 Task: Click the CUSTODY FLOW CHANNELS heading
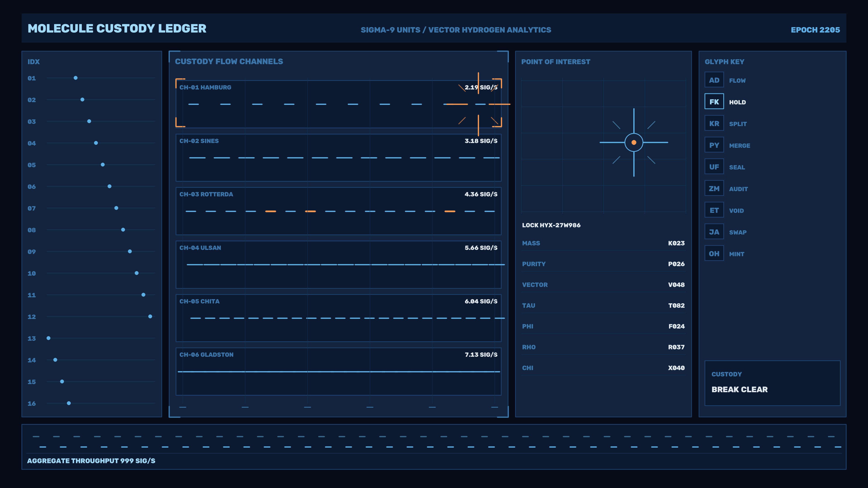click(x=229, y=61)
